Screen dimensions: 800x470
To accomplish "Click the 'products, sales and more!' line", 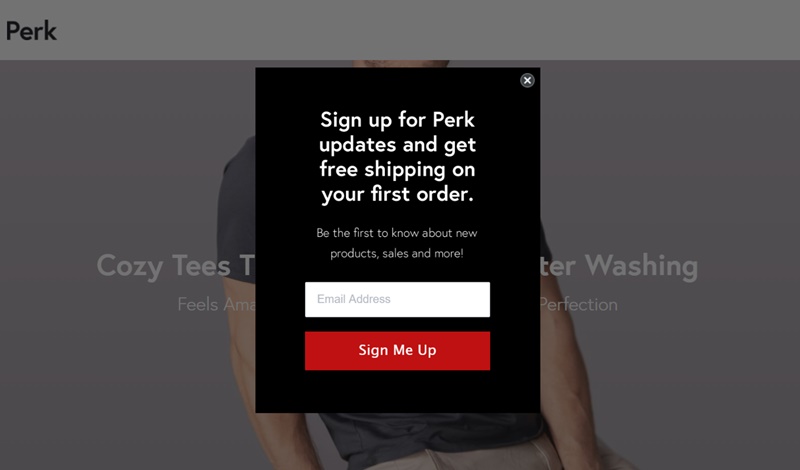I will pos(397,253).
